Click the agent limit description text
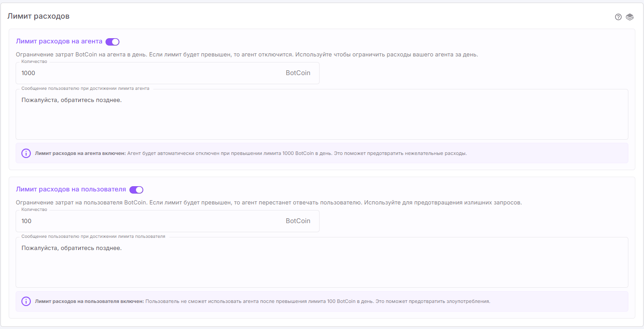Image resolution: width=644 pixels, height=329 pixels. click(247, 55)
